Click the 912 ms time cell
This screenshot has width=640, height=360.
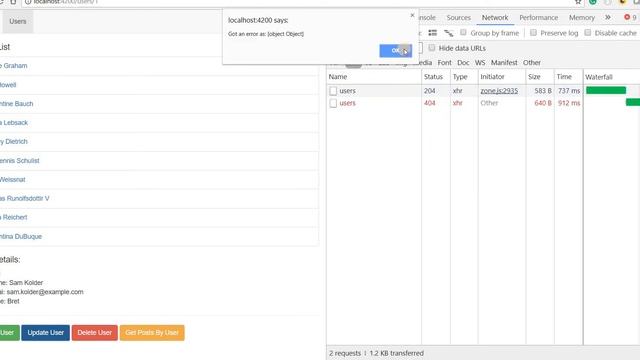pos(569,103)
